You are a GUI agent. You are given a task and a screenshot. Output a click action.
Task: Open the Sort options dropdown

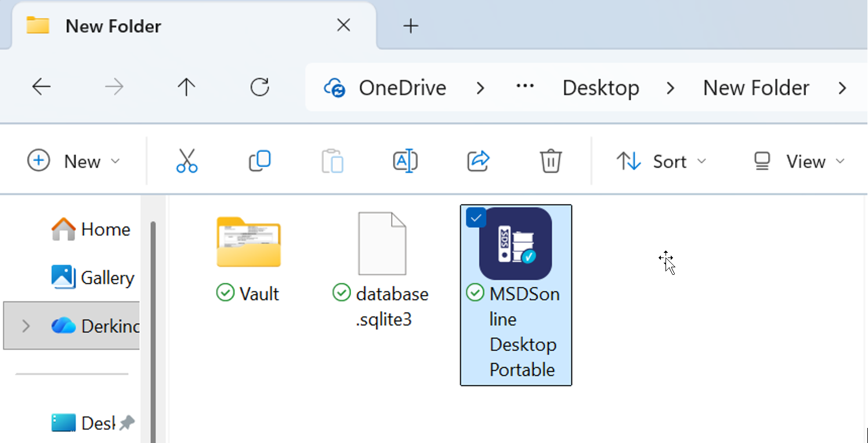tap(661, 161)
